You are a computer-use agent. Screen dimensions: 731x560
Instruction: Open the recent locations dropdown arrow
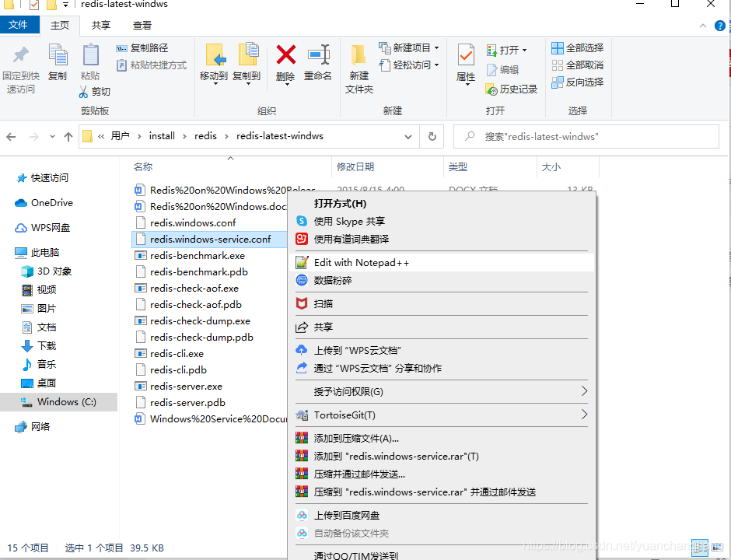(x=52, y=137)
